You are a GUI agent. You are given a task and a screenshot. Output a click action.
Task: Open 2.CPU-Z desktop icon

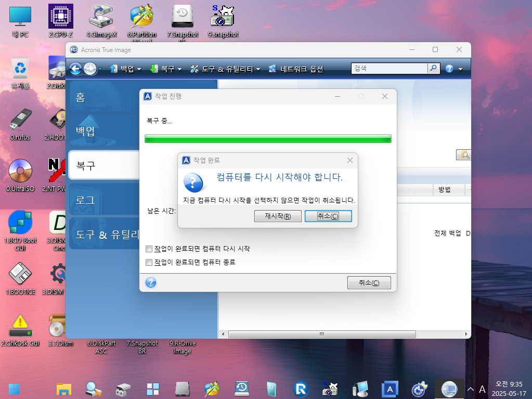coord(61,21)
